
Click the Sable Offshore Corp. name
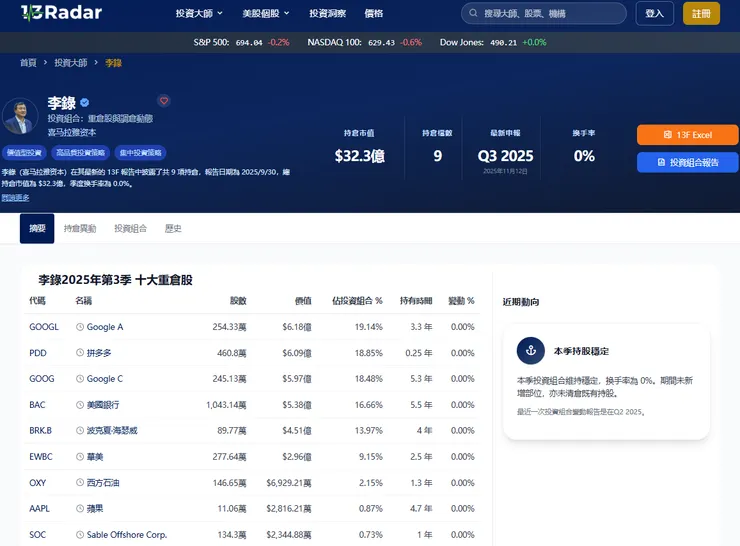tap(127, 534)
